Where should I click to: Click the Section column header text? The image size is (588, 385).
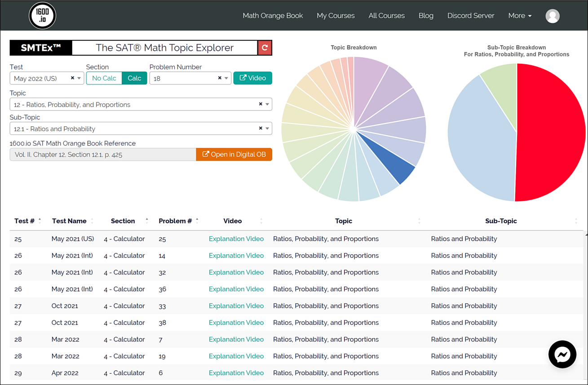(123, 221)
